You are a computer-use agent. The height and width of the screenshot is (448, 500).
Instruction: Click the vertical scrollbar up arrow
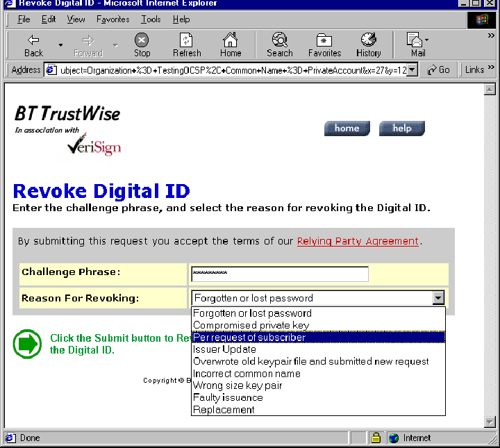pyautogui.click(x=490, y=90)
